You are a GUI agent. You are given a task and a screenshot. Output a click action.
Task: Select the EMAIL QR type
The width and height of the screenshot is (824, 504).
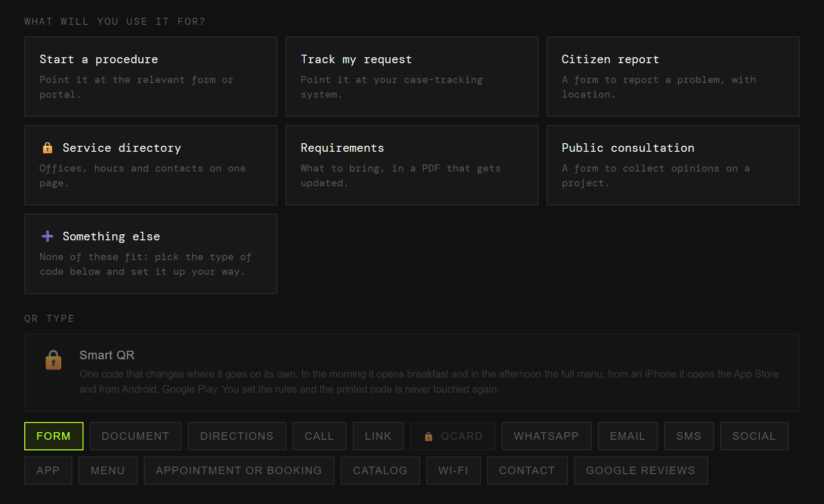(x=628, y=436)
